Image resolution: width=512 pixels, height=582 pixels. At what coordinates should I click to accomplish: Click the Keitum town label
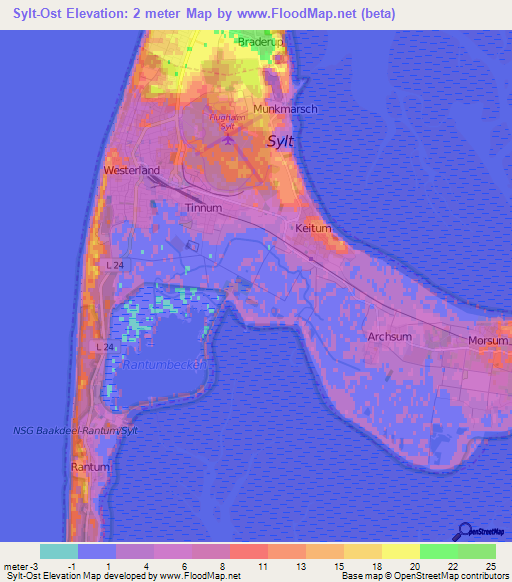click(313, 228)
